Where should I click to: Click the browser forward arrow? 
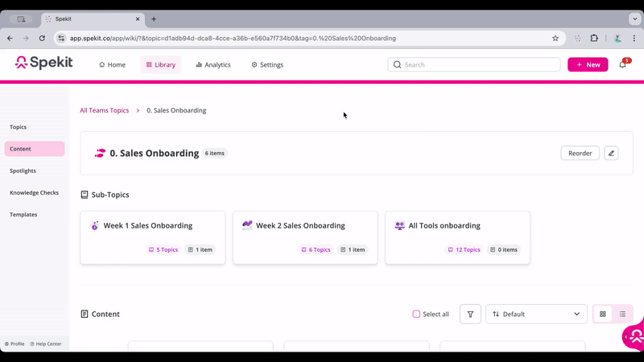(x=26, y=38)
